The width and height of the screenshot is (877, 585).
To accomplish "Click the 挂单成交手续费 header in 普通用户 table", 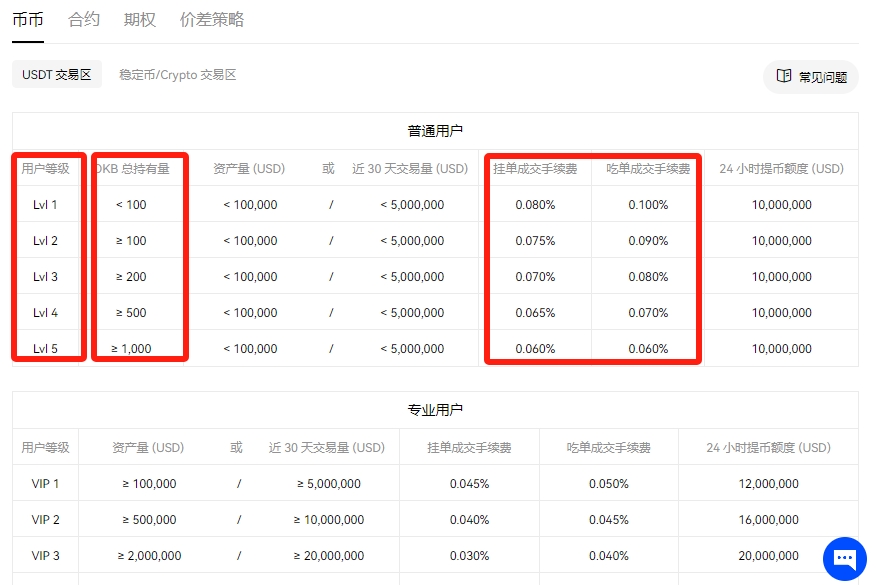I will tap(535, 168).
